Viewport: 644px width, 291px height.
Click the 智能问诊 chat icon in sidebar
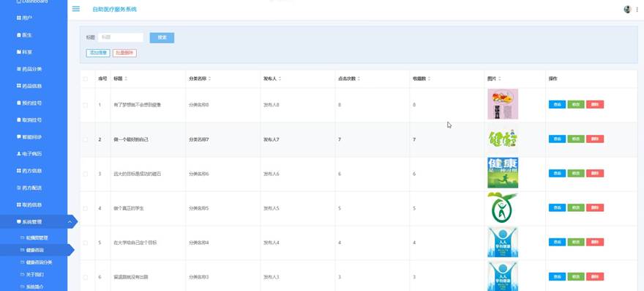tap(19, 136)
